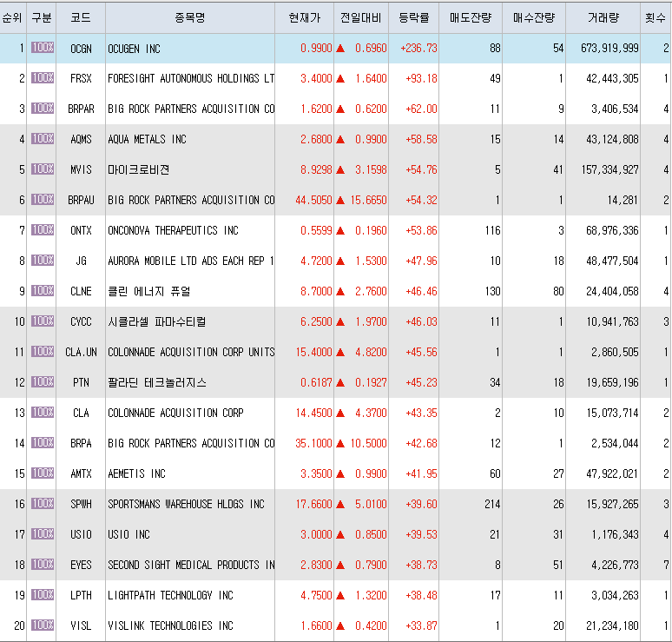
Task: Click the 17.6600 current price cell
Action: click(x=313, y=505)
